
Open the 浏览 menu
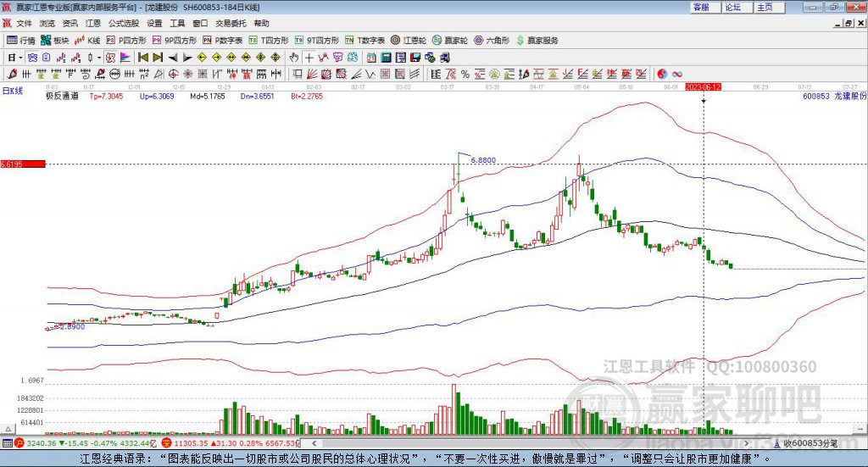pyautogui.click(x=47, y=23)
